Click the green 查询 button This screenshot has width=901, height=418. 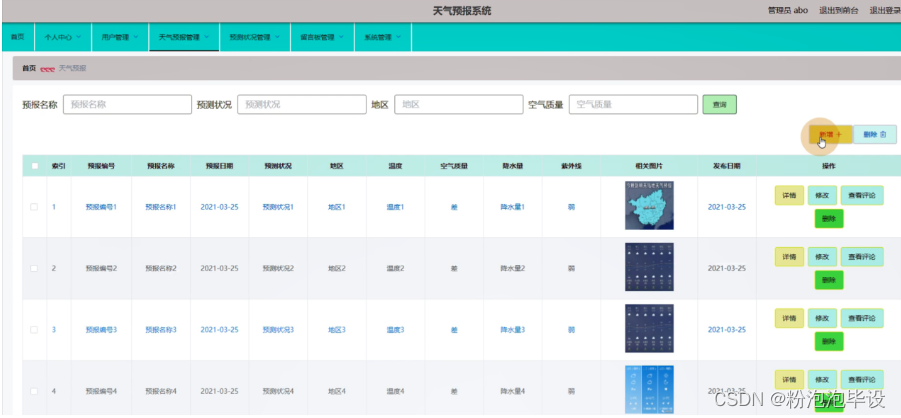click(x=719, y=105)
